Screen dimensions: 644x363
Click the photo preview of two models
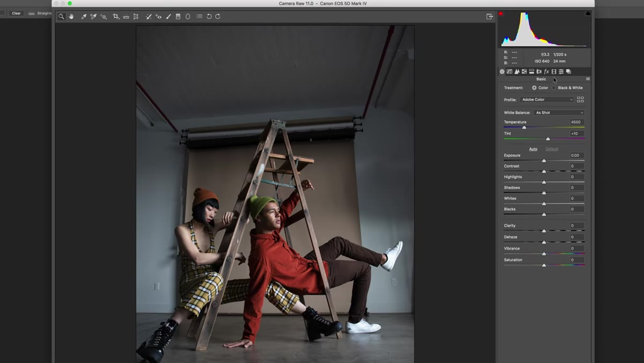[275, 193]
